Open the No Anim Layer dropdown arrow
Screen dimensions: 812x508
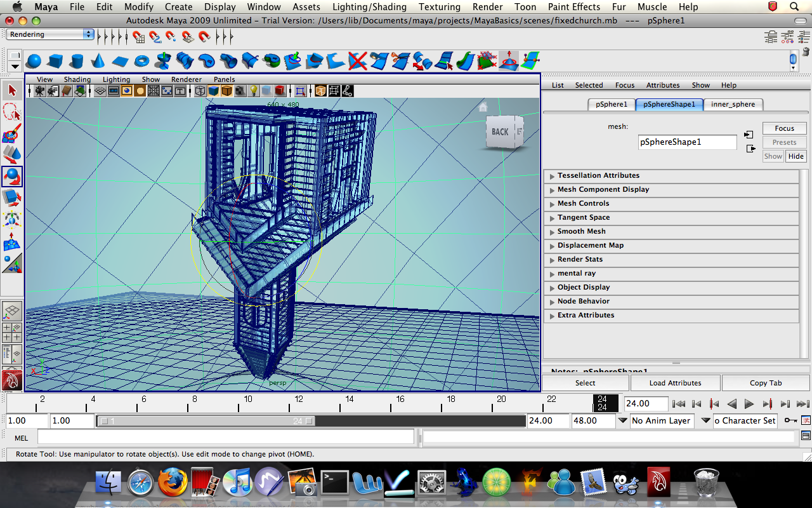pos(622,420)
